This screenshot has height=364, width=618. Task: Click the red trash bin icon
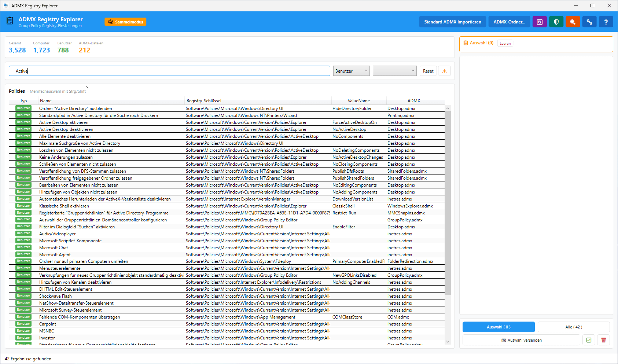(x=603, y=340)
